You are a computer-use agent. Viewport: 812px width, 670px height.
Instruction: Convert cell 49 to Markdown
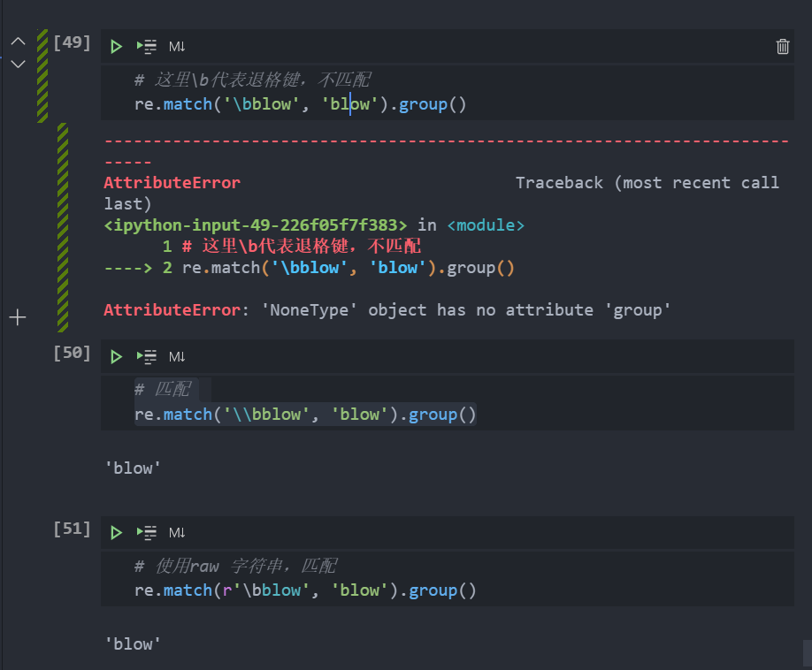point(177,47)
